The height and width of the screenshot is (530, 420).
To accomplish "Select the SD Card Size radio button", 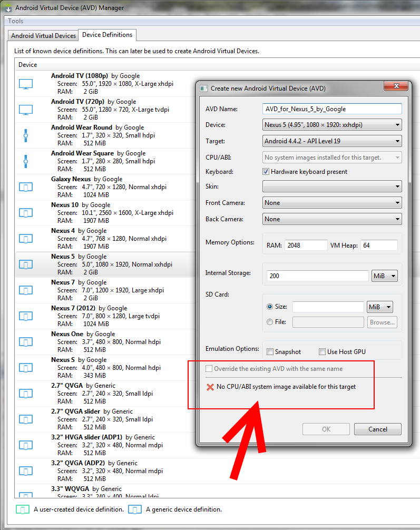I will (270, 307).
